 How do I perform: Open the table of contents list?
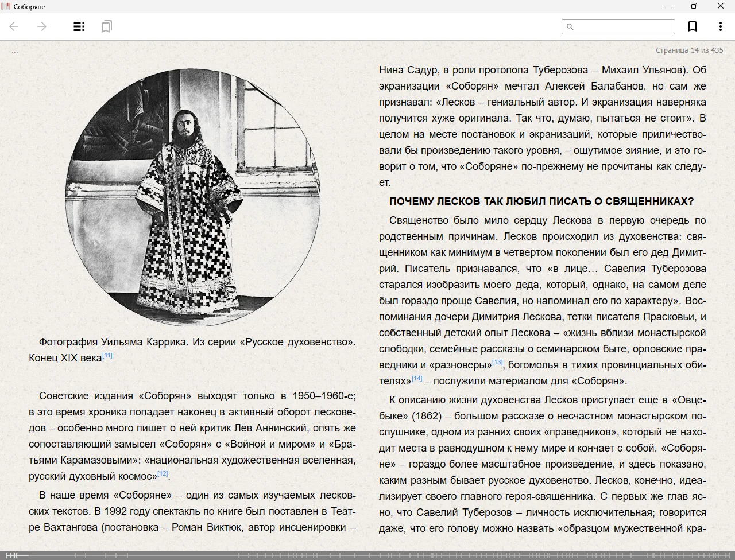coord(79,26)
